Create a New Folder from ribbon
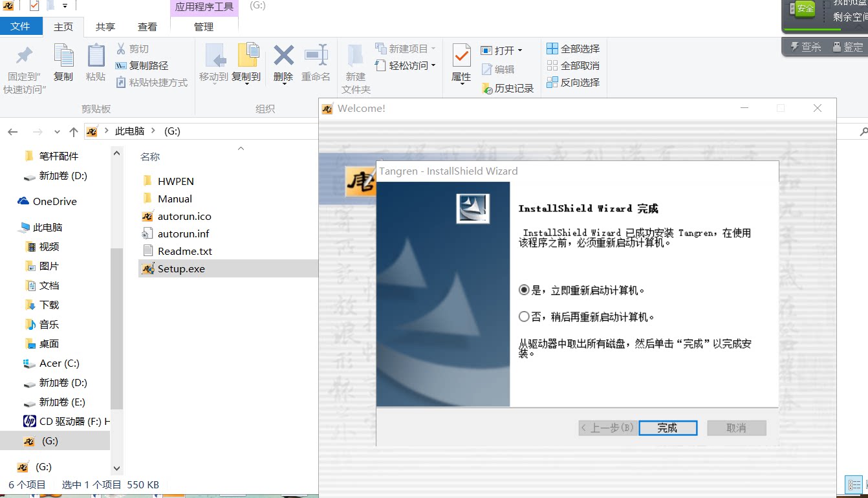Viewport: 868px width, 498px height. [x=356, y=69]
